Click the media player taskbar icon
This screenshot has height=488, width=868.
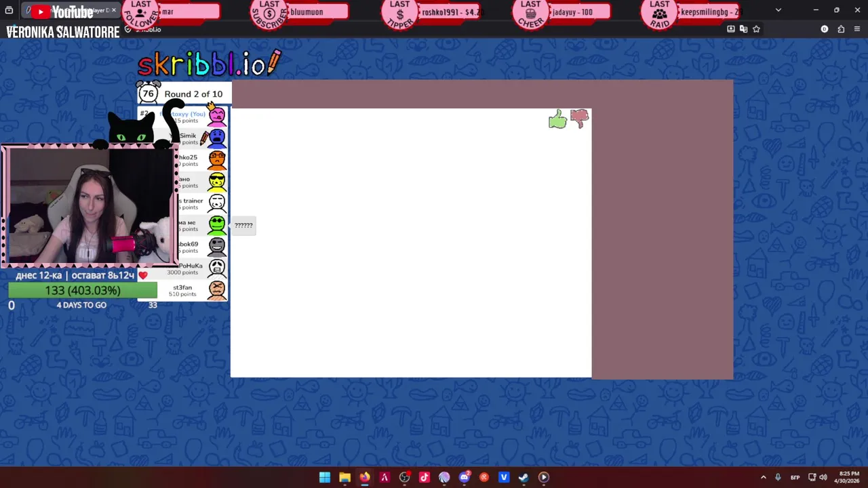[544, 477]
